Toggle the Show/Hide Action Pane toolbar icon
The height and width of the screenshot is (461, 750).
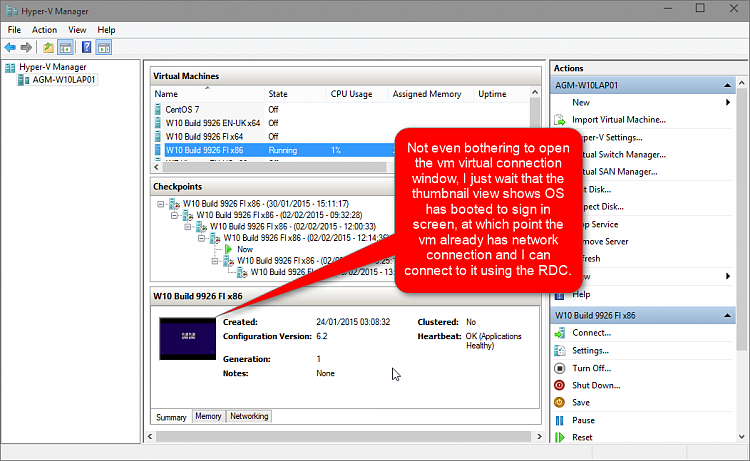click(104, 47)
